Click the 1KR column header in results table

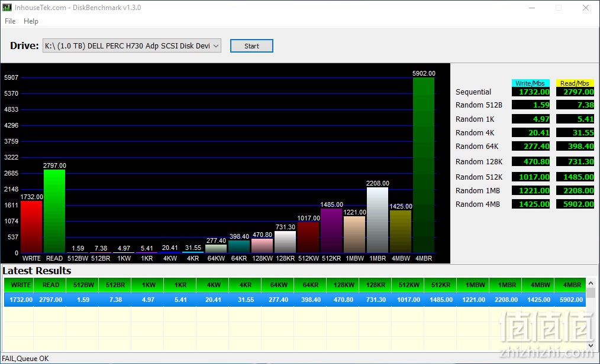tap(180, 285)
